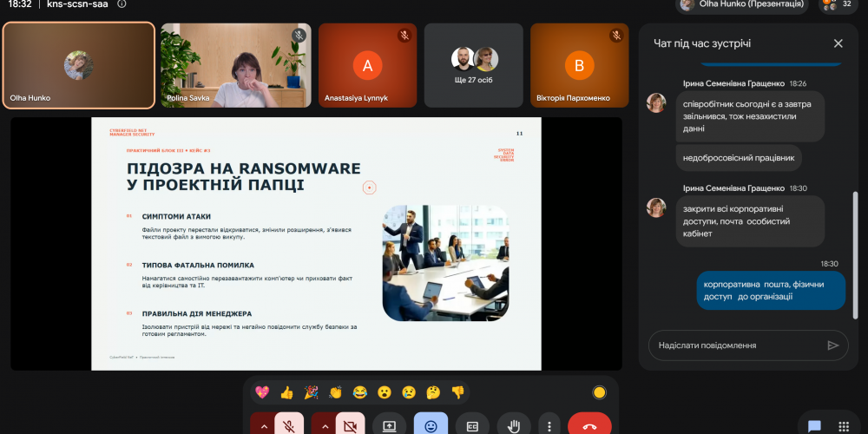Change reaction skin tone yellow swatch
Viewport: 868px width, 434px height.
point(599,392)
